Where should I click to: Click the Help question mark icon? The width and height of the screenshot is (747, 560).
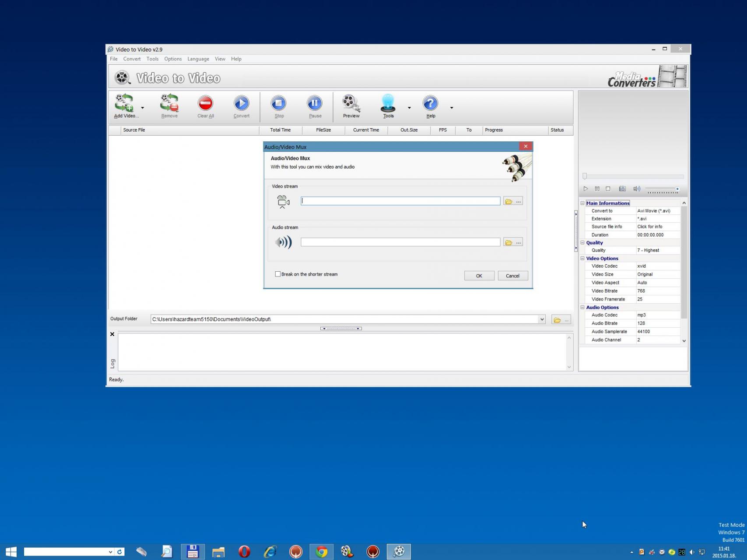pyautogui.click(x=430, y=104)
